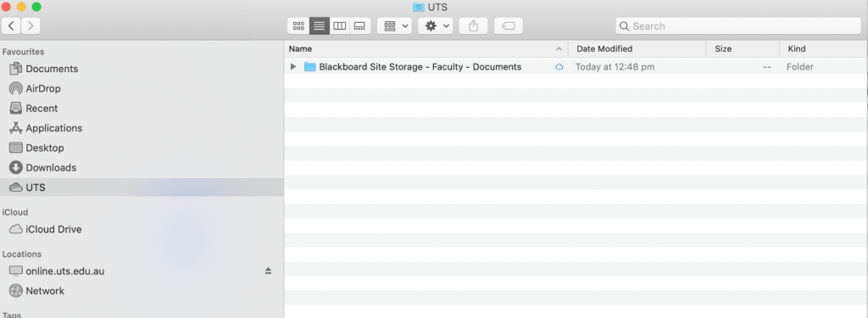Switch to column view
Viewport: 868px width, 318px height.
click(340, 26)
